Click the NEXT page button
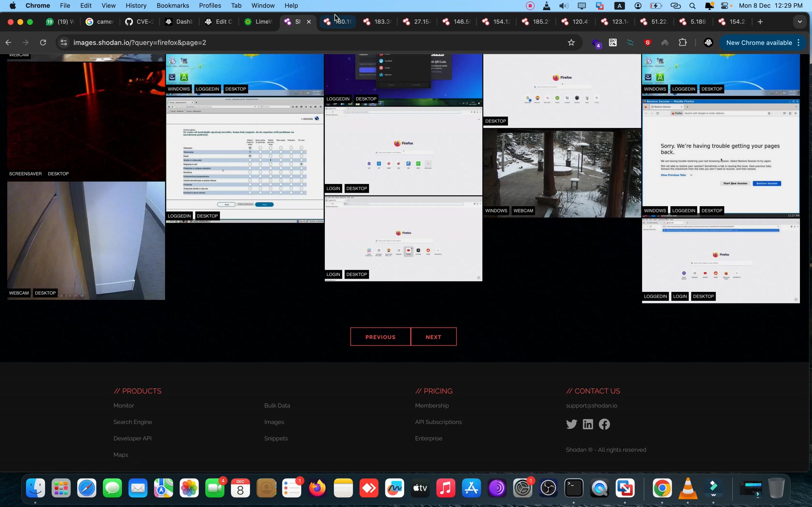 point(433,337)
